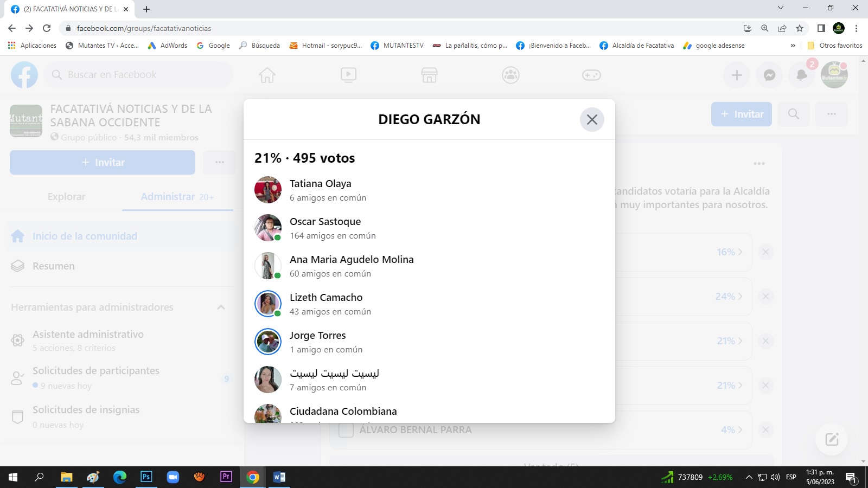Go to Facebook Home icon
868x488 pixels.
pyautogui.click(x=267, y=75)
